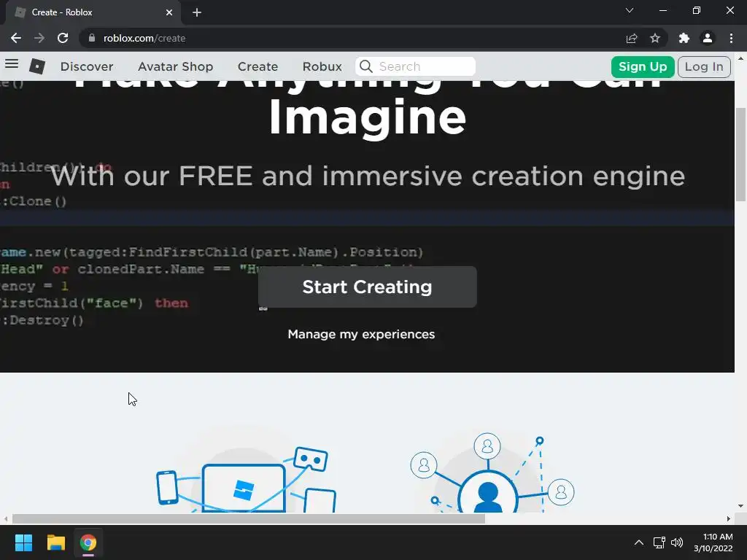Click the Chrome taskbar icon
The width and height of the screenshot is (747, 560).
88,542
